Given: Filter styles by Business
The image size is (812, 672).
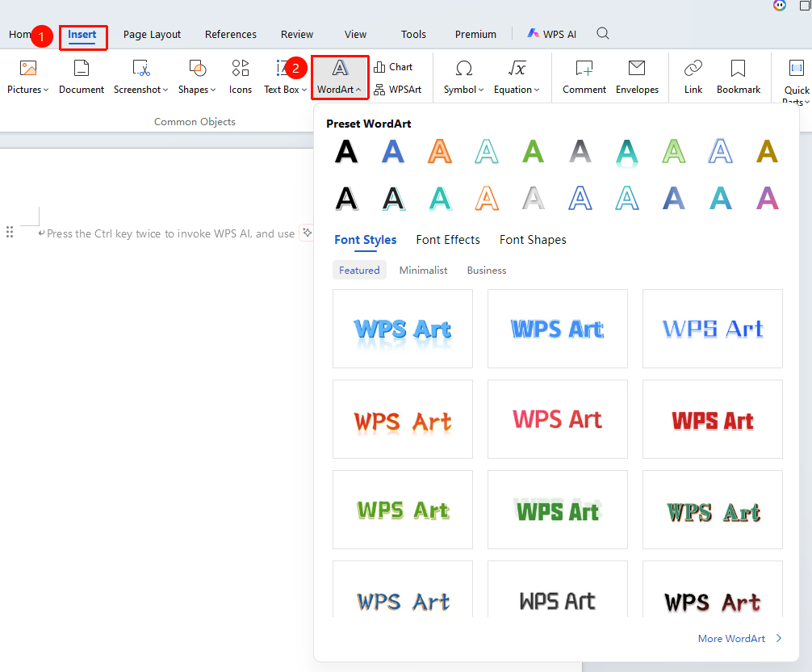Looking at the screenshot, I should pyautogui.click(x=486, y=270).
